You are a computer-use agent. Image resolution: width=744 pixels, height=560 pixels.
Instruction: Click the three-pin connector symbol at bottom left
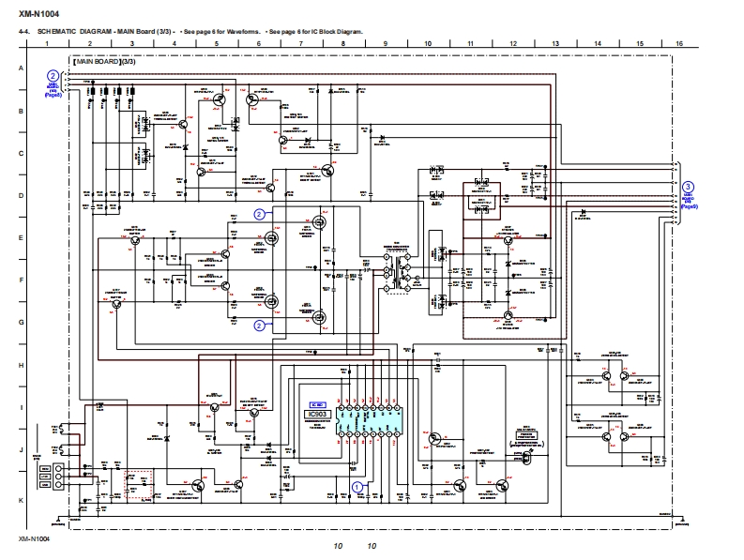[x=58, y=476]
